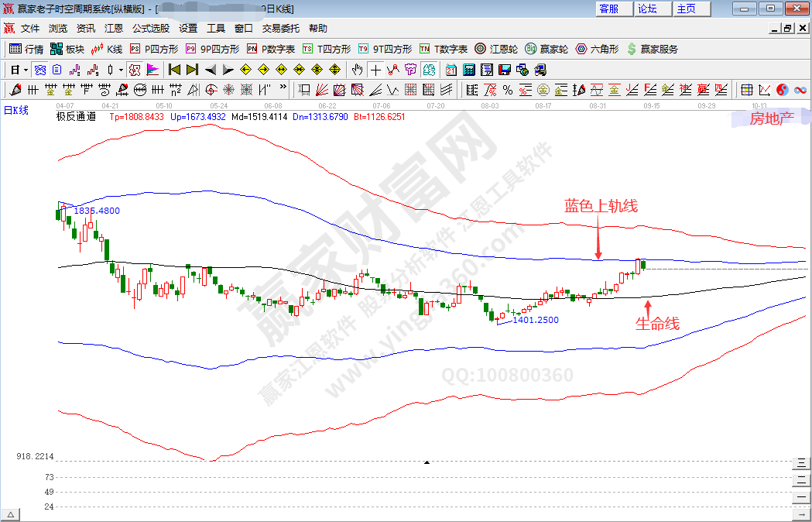Open the P四方形 tool
The height and width of the screenshot is (522, 812).
point(154,49)
